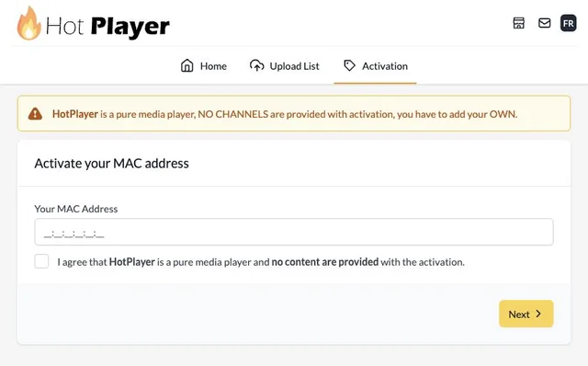The image size is (588, 366).
Task: Click the "Your MAC Address" label
Action: [x=75, y=209]
